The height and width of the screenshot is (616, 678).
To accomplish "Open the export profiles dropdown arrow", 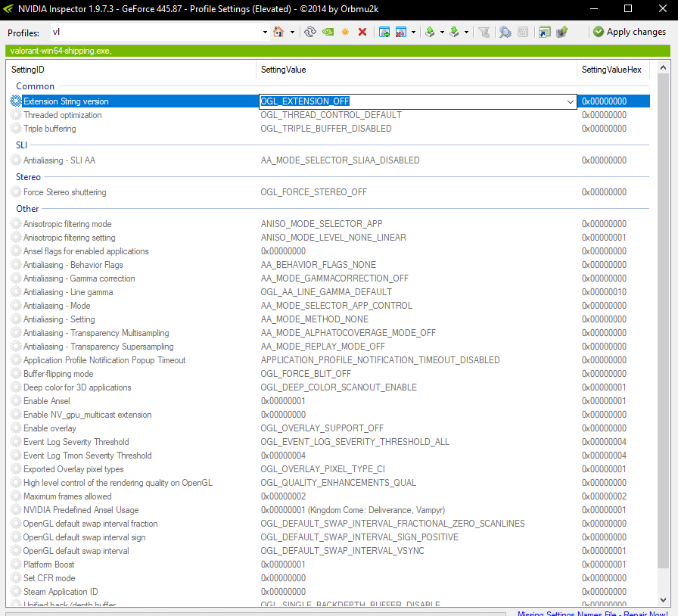I will point(442,33).
